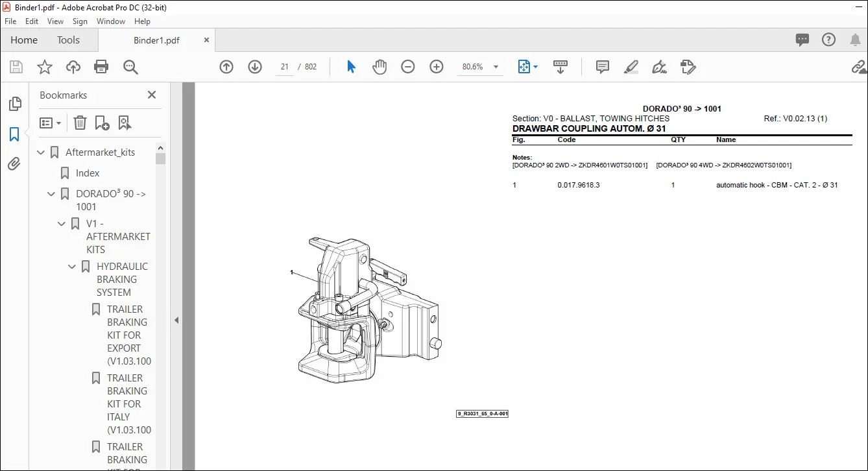The width and height of the screenshot is (868, 471).
Task: Open the Edit menu
Action: pos(32,21)
